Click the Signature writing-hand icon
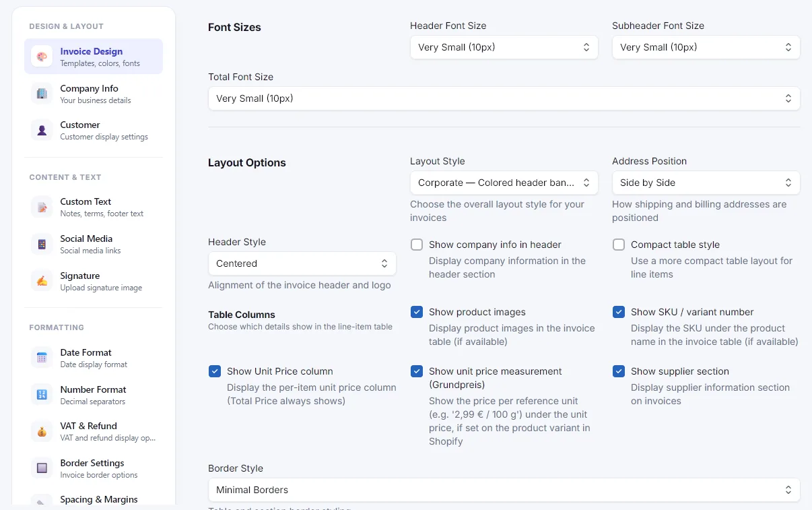The height and width of the screenshot is (510, 812). [42, 281]
